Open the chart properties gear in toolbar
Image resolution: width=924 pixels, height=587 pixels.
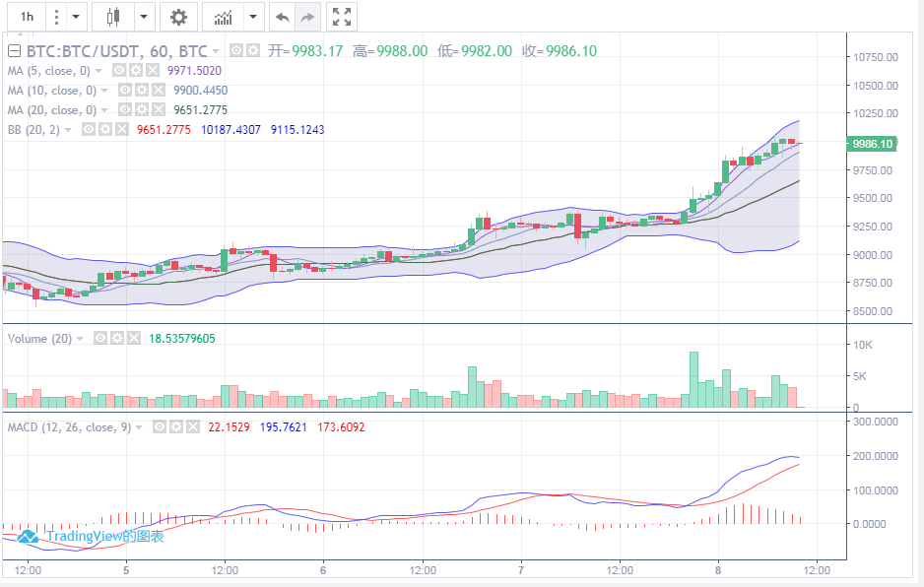177,17
